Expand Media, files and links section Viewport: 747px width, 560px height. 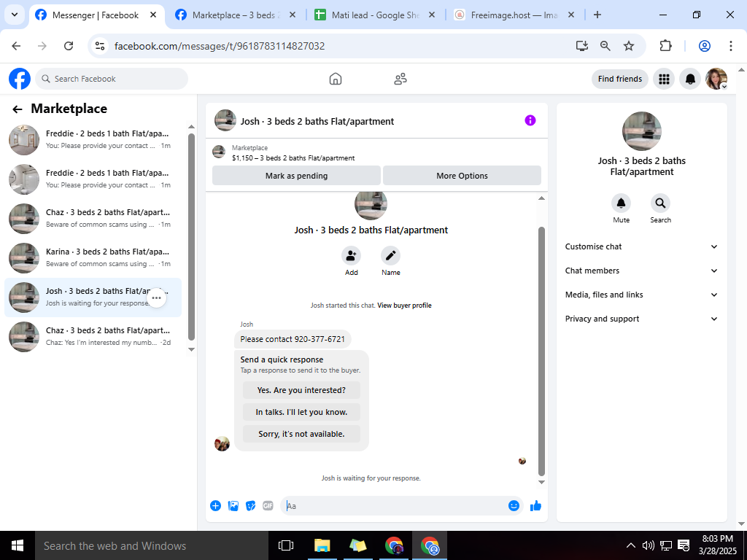(641, 295)
